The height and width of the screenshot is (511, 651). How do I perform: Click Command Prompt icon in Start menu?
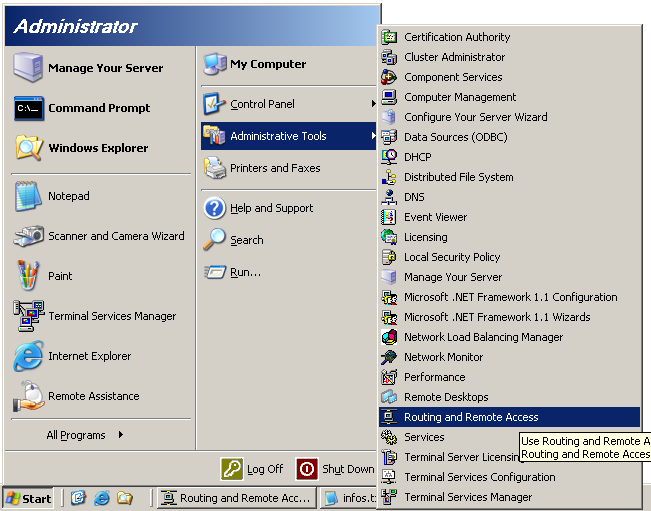29,108
